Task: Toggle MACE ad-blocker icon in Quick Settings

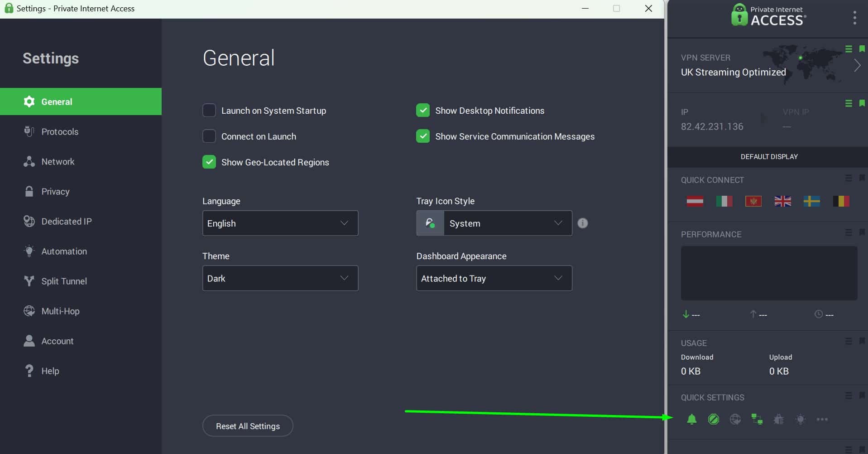Action: 713,420
